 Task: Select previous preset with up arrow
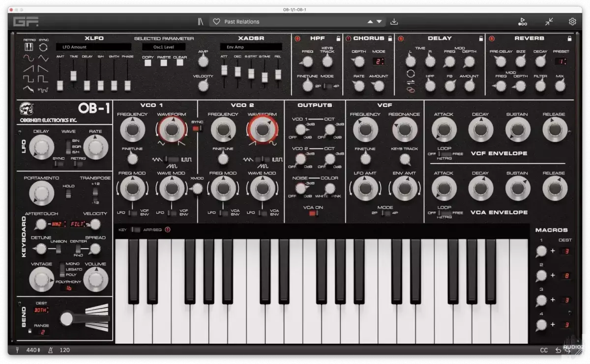pyautogui.click(x=370, y=22)
